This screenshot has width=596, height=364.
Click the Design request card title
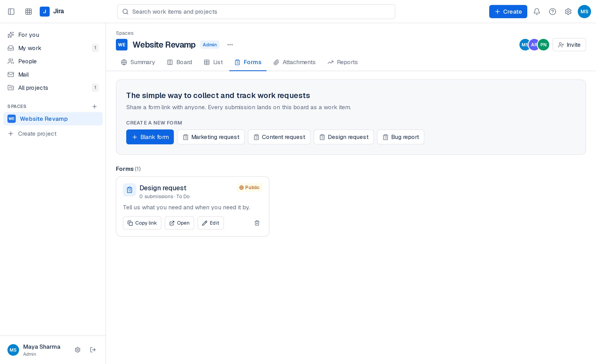pyautogui.click(x=163, y=188)
